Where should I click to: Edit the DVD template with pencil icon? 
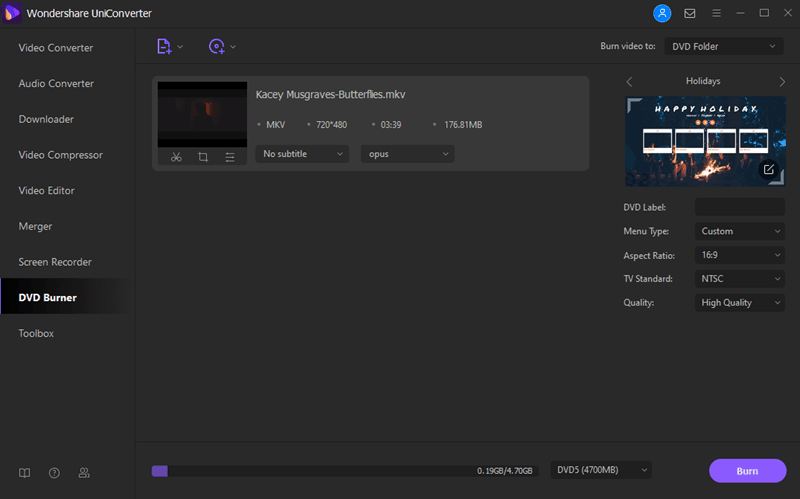[x=769, y=169]
